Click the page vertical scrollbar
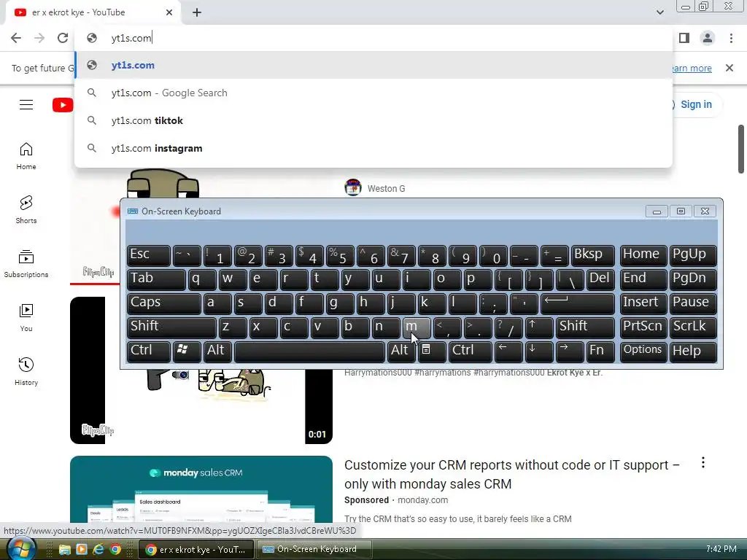Screen dimensions: 747x560 point(741,149)
